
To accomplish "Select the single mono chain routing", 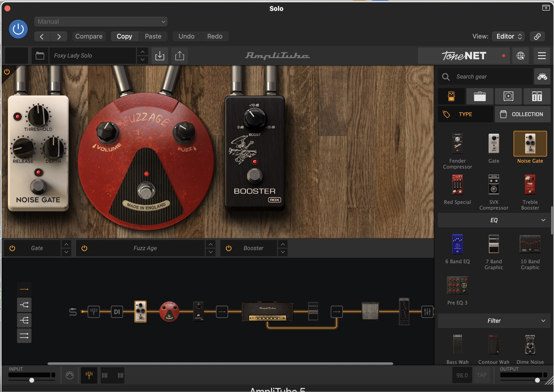I will click(24, 289).
